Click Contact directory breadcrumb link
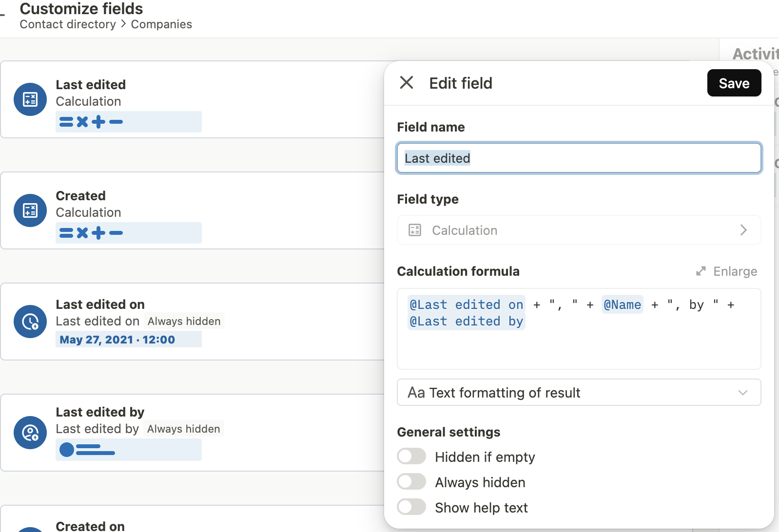Viewport: 779px width, 532px height. (x=68, y=24)
